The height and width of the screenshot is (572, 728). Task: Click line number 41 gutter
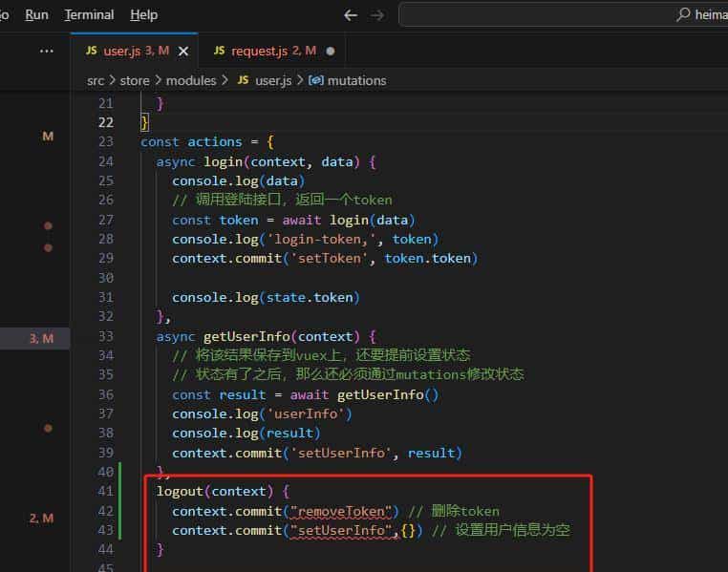106,491
